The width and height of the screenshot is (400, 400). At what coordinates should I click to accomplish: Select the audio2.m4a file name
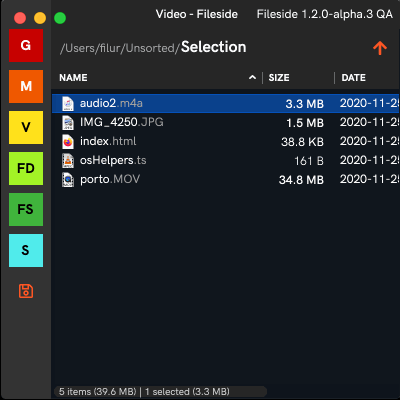tap(111, 103)
